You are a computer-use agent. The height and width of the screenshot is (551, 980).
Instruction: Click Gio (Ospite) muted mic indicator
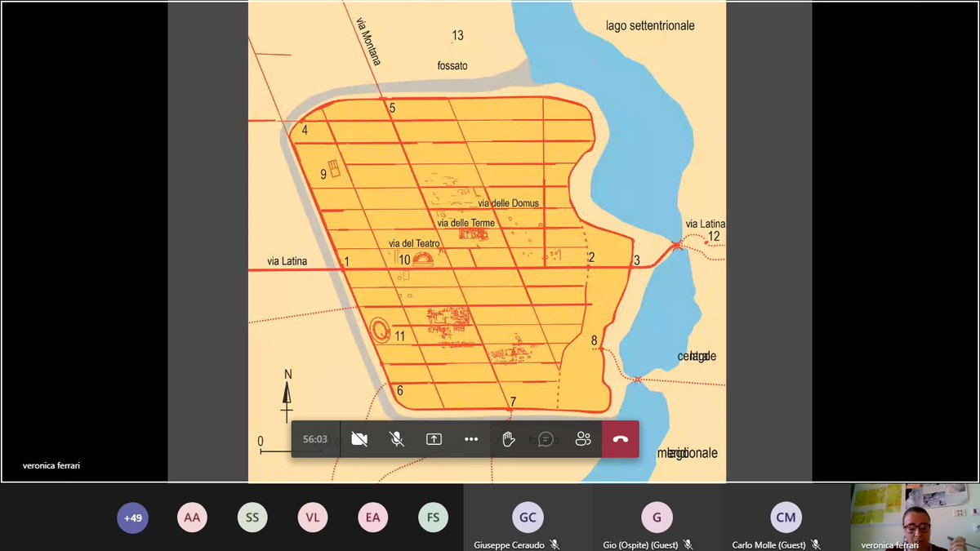click(x=688, y=544)
